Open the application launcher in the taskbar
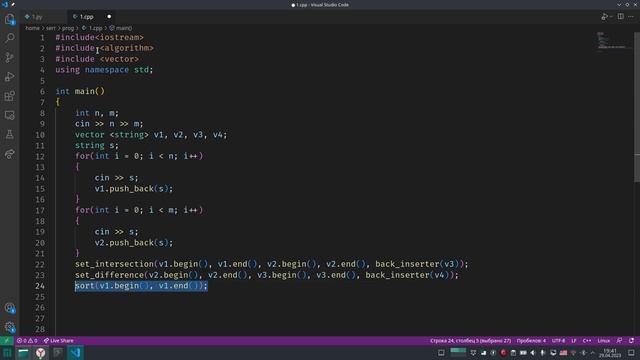Viewport: 640px width, 360px height. pos(7,353)
